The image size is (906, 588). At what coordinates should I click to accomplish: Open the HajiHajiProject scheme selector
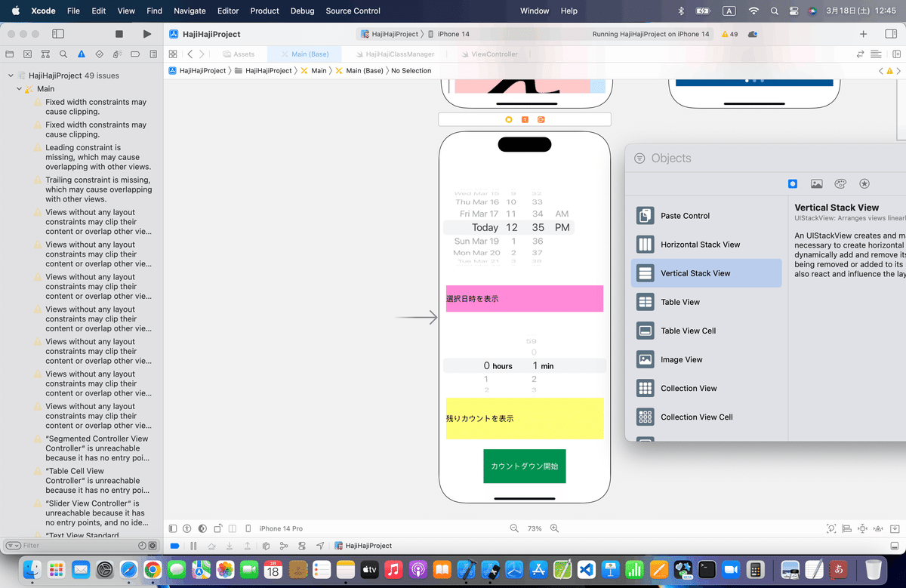pos(390,34)
